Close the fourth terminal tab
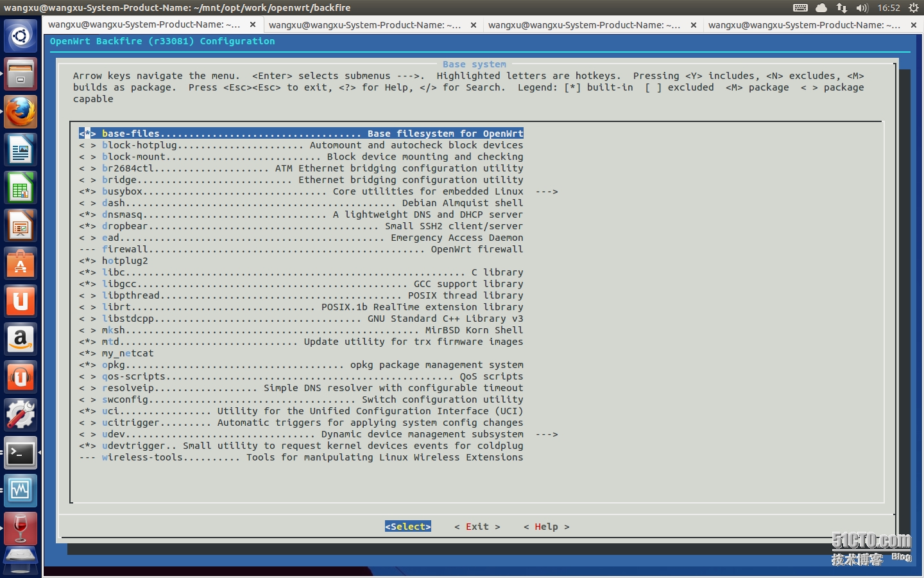924x578 pixels. 914,25
